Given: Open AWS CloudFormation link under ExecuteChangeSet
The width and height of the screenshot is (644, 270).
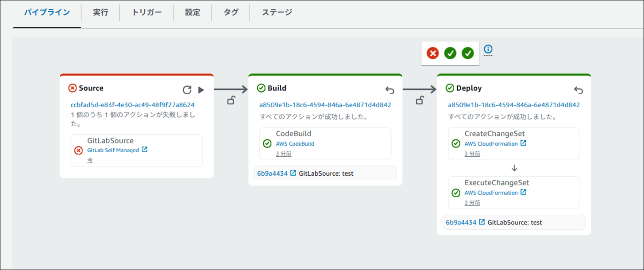Looking at the screenshot, I should coord(491,193).
